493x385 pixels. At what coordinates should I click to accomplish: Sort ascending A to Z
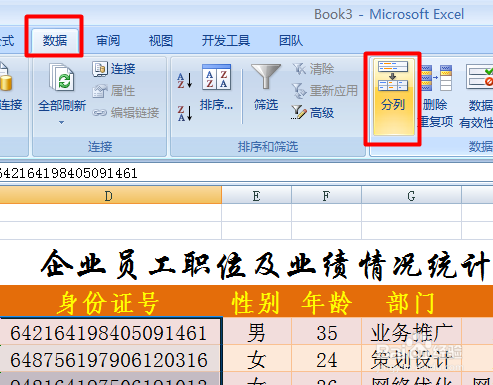coord(185,80)
